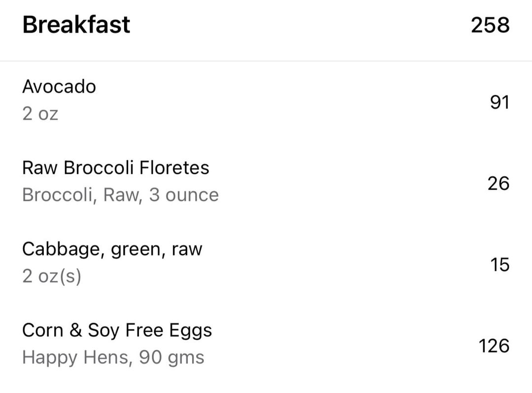Viewport: 532px width, 393px height.
Task: Click the Cabbage, green, raw title
Action: click(x=112, y=250)
